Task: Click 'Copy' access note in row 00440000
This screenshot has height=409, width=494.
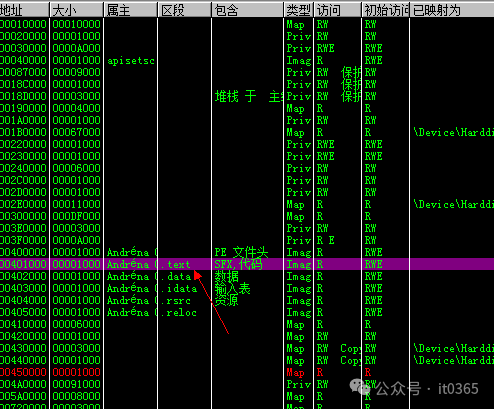Action: point(351,360)
